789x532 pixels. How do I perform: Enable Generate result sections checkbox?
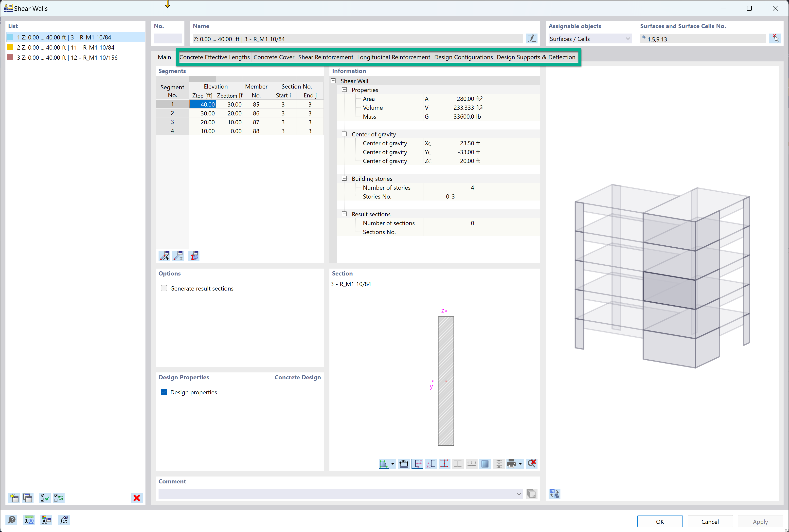tap(164, 288)
